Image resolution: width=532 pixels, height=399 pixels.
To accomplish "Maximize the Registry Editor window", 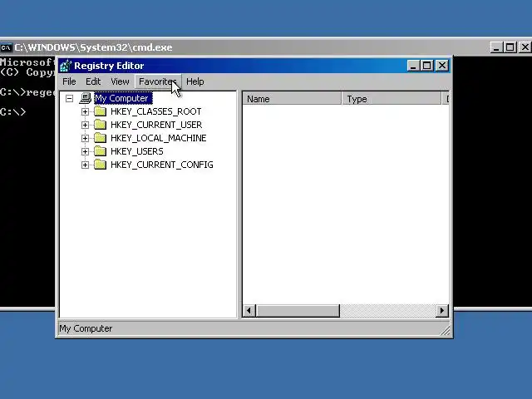I will [426, 66].
